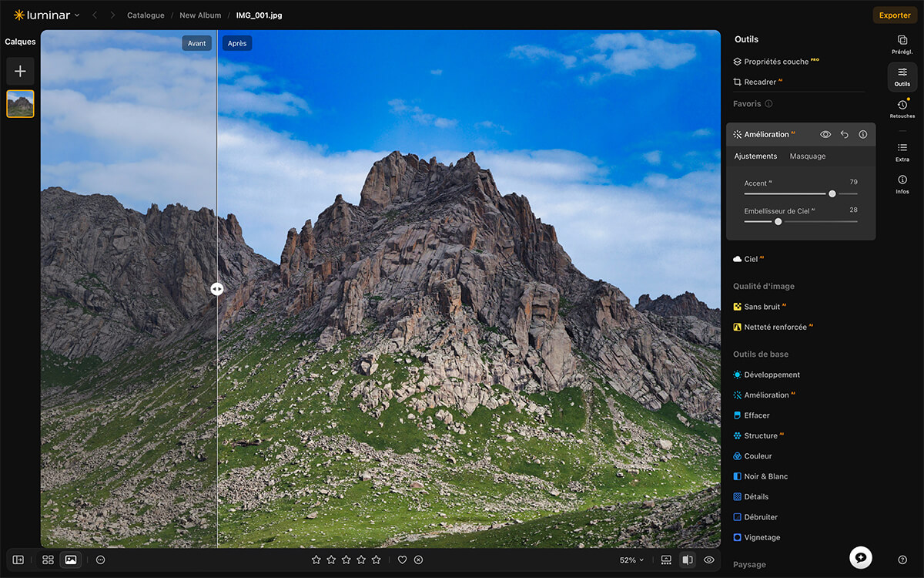Toggle the left side panel icon in the bottom bar
This screenshot has height=578, width=924.
tap(18, 560)
